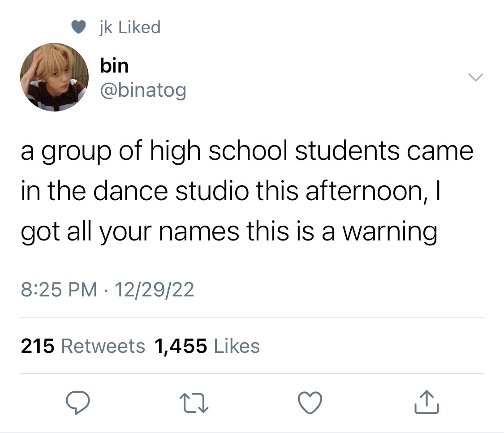This screenshot has width=504, height=433.
Task: Click the word Retweets in the stats row
Action: pos(103,346)
